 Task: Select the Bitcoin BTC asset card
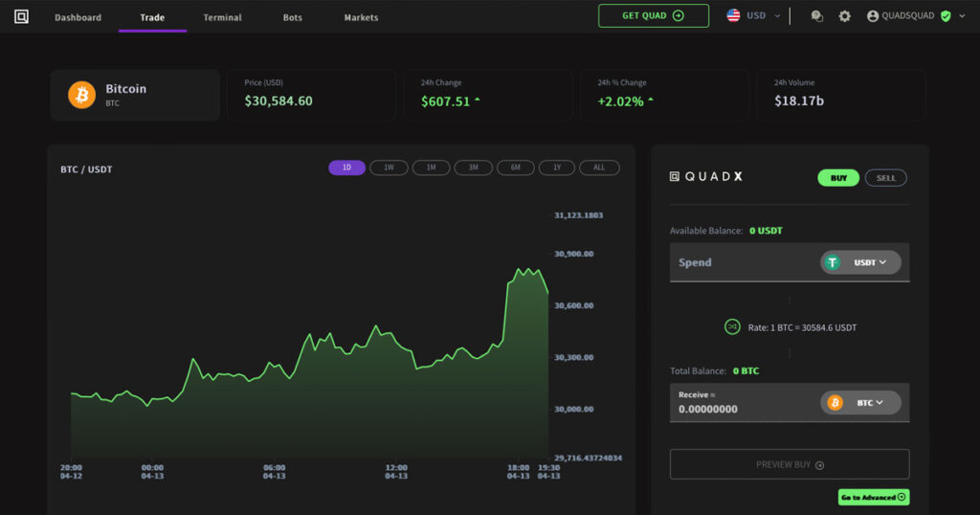135,95
